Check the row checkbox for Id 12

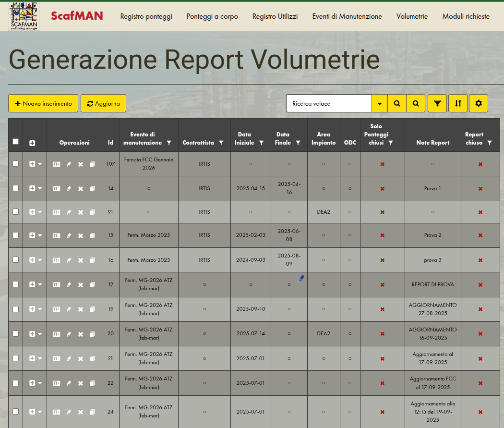(15, 284)
